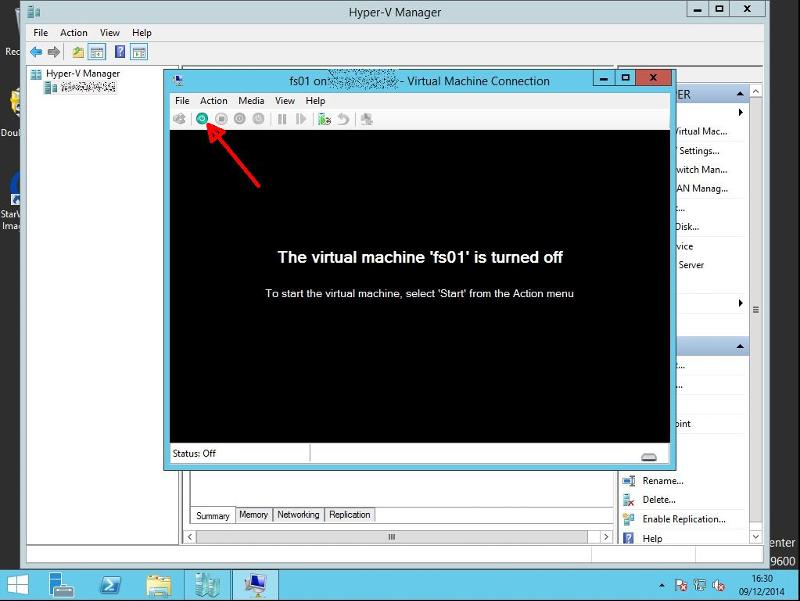Image resolution: width=800 pixels, height=601 pixels.
Task: Click the Turn Off icon in VM Connection toolbar
Action: click(x=221, y=119)
